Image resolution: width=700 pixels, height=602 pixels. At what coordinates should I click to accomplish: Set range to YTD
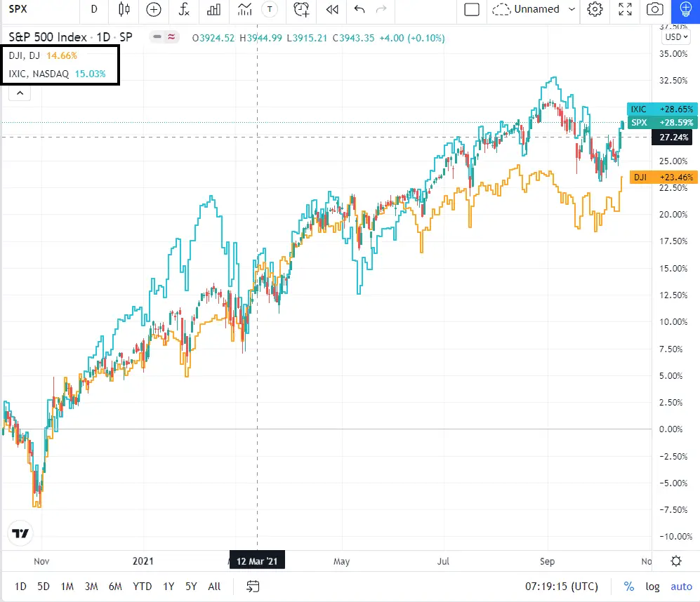coord(143,587)
